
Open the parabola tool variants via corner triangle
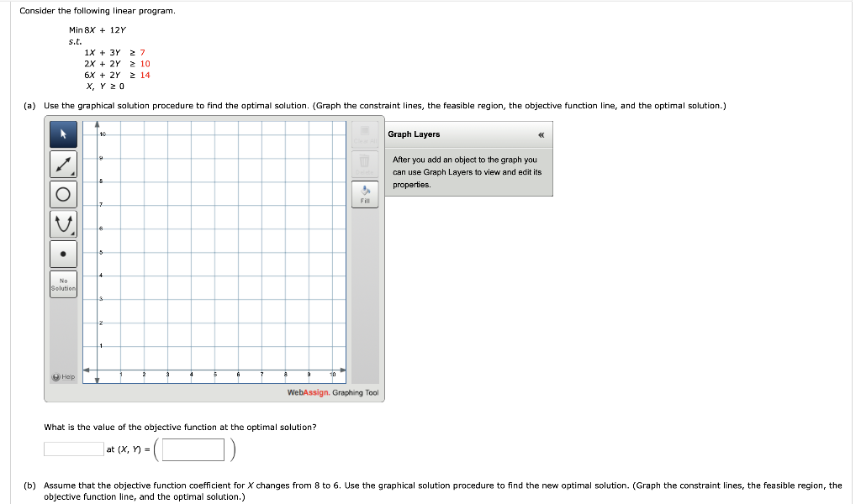tap(71, 232)
